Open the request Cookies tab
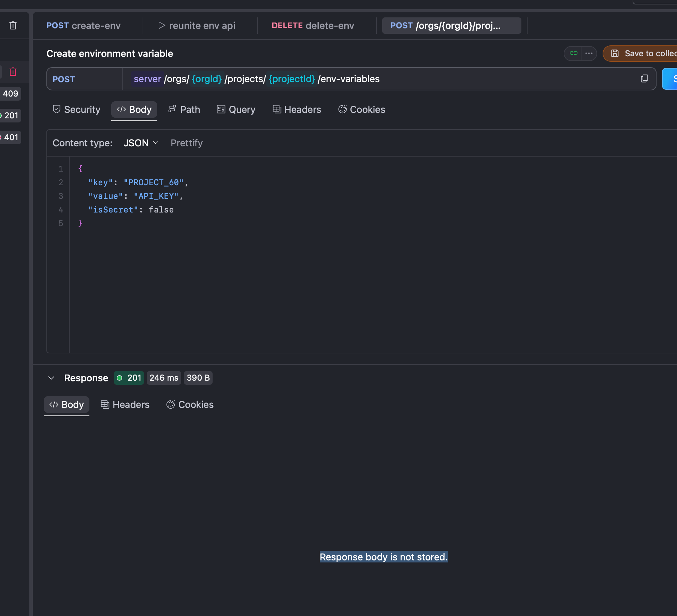 click(362, 109)
